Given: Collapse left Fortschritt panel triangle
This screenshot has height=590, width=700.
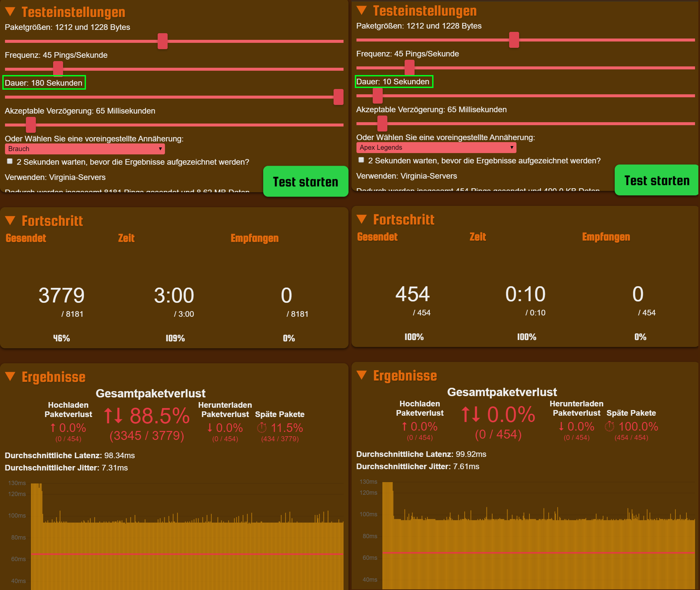Looking at the screenshot, I should tap(10, 220).
